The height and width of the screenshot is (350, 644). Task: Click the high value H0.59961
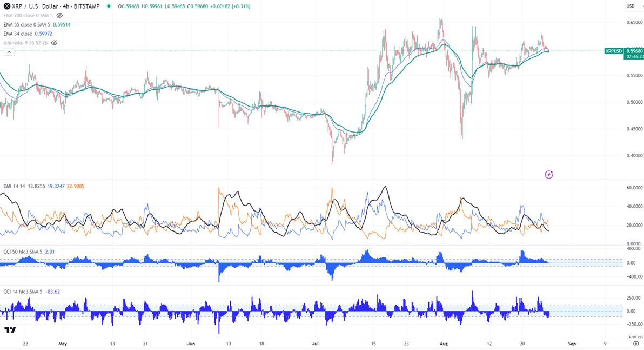(152, 6)
